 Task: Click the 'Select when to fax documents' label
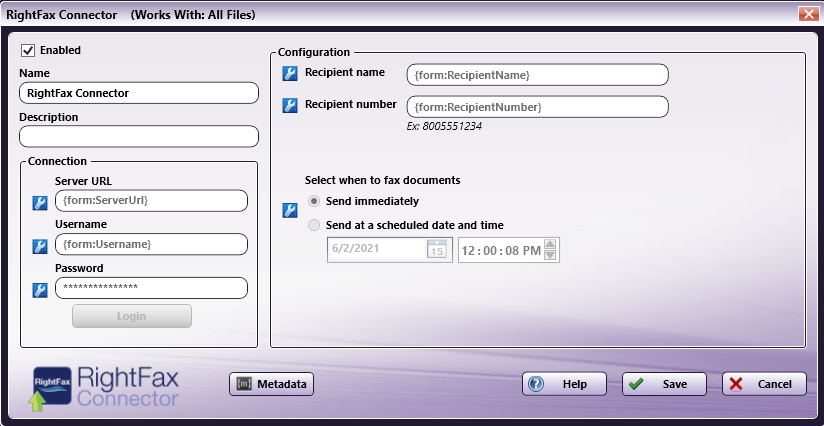point(383,180)
